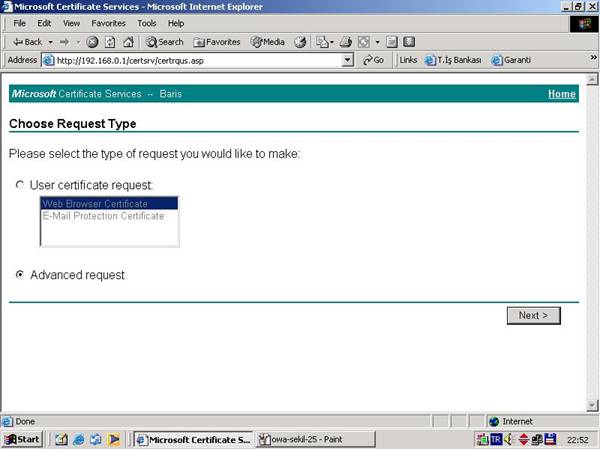The image size is (600, 449).
Task: Follow the Home link in the banner
Action: pyautogui.click(x=561, y=94)
